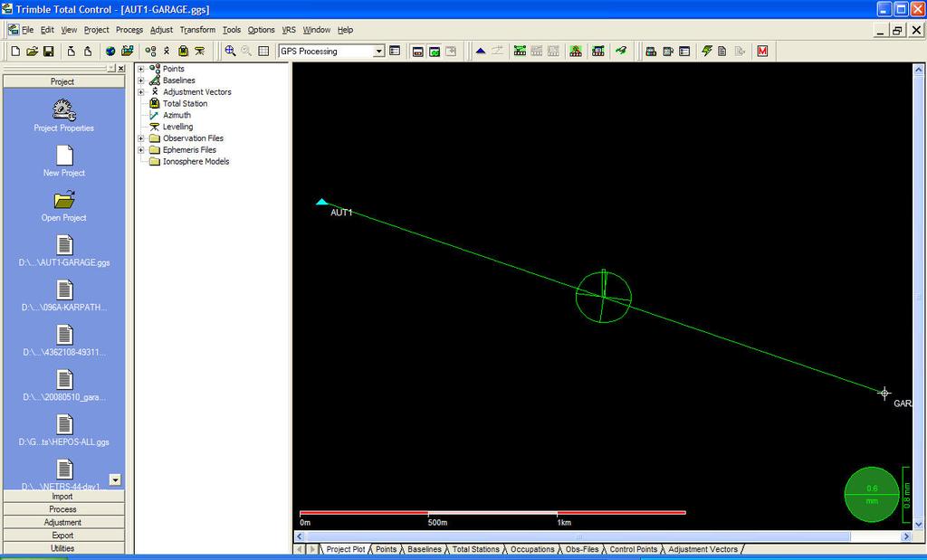
Task: Click the tab scroll right arrow
Action: click(313, 549)
